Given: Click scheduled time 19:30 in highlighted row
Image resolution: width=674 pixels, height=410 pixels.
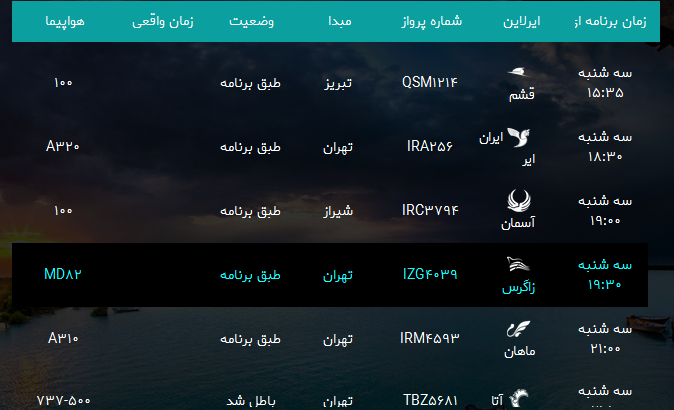Looking at the screenshot, I should tap(605, 284).
